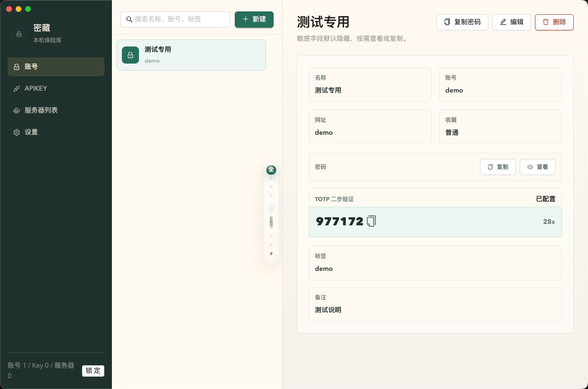Jump to letter B in index
Screen dimensions: 588x389
click(271, 187)
